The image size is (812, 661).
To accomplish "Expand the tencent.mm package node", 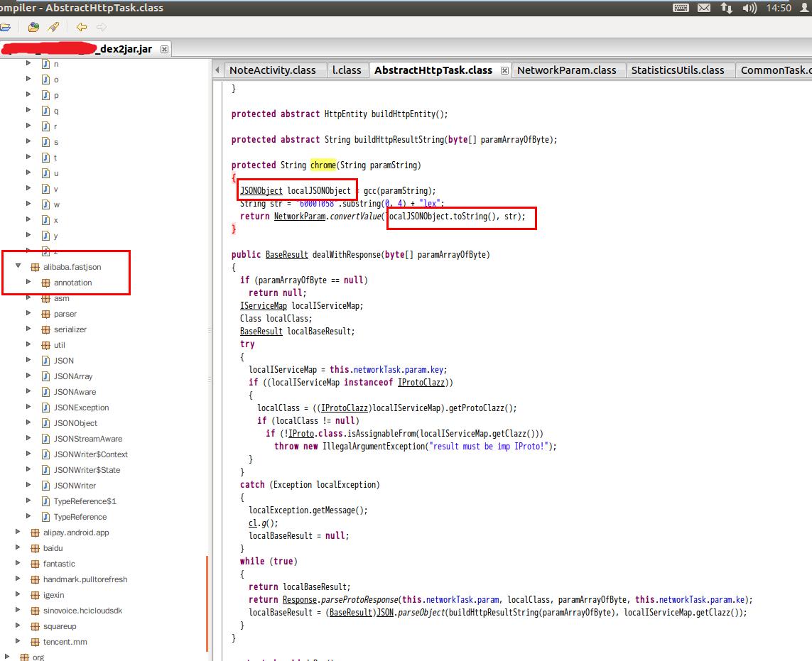I will tap(18, 642).
